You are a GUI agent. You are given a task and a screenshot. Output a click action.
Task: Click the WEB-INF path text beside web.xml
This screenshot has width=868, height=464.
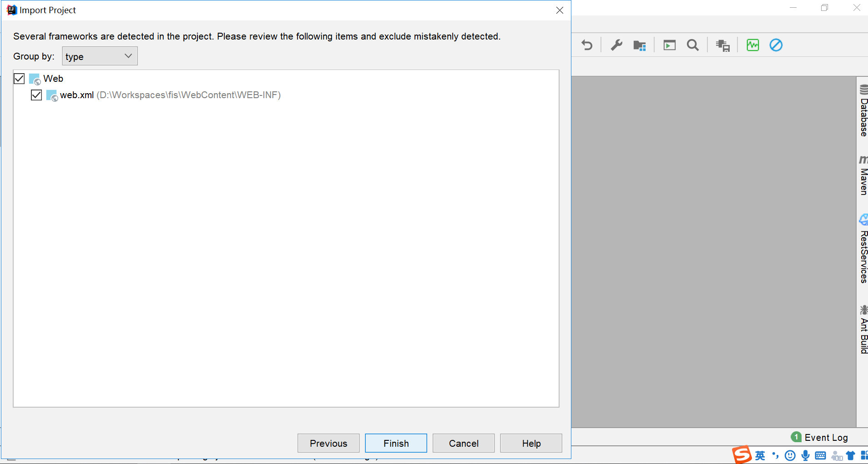pos(189,95)
